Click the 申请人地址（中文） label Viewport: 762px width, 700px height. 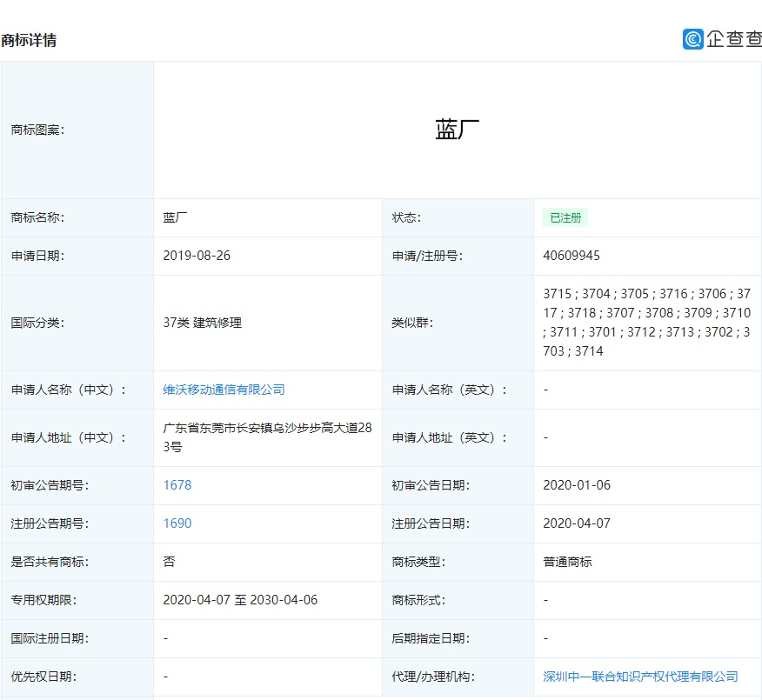[x=69, y=437]
